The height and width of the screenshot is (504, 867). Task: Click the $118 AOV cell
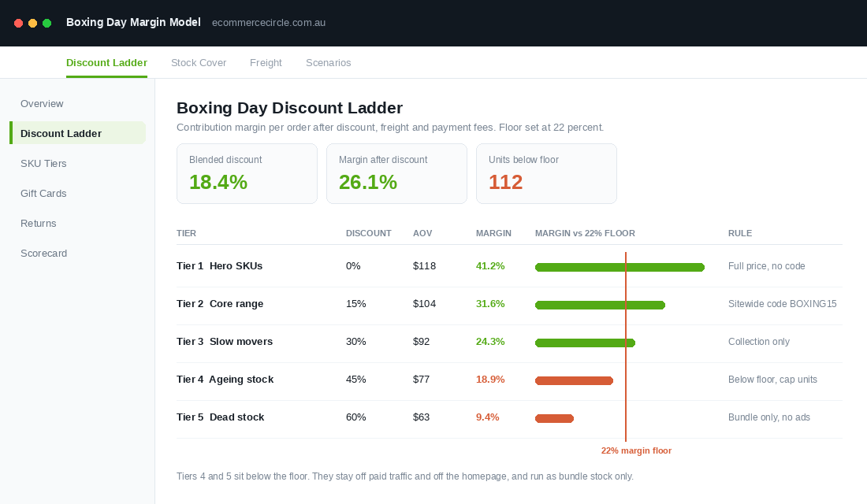pyautogui.click(x=425, y=266)
